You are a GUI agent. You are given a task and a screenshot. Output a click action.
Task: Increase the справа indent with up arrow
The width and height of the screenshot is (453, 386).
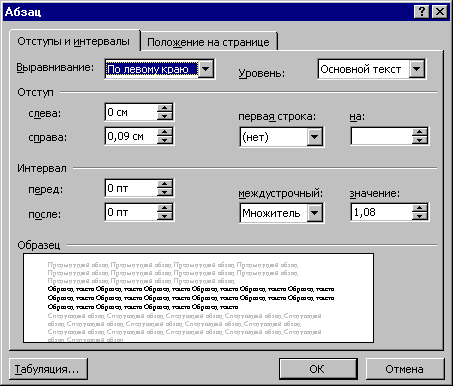(x=165, y=132)
